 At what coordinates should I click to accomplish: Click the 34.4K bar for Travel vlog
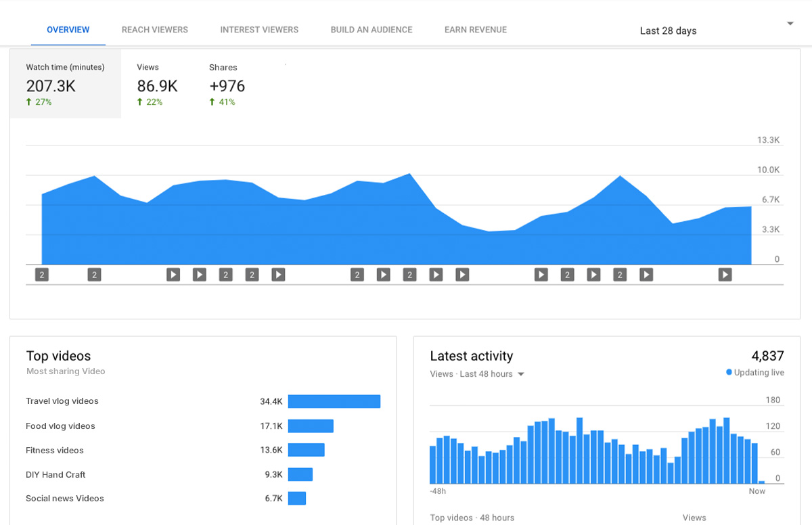[334, 401]
